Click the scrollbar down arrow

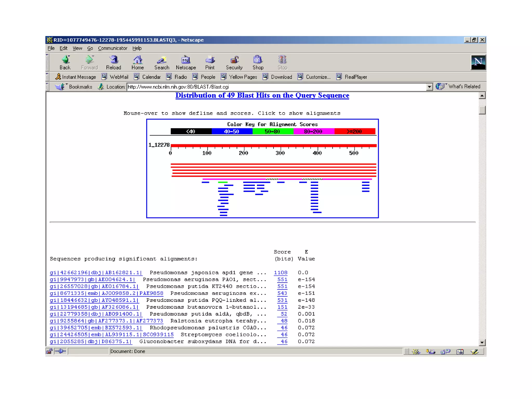482,342
